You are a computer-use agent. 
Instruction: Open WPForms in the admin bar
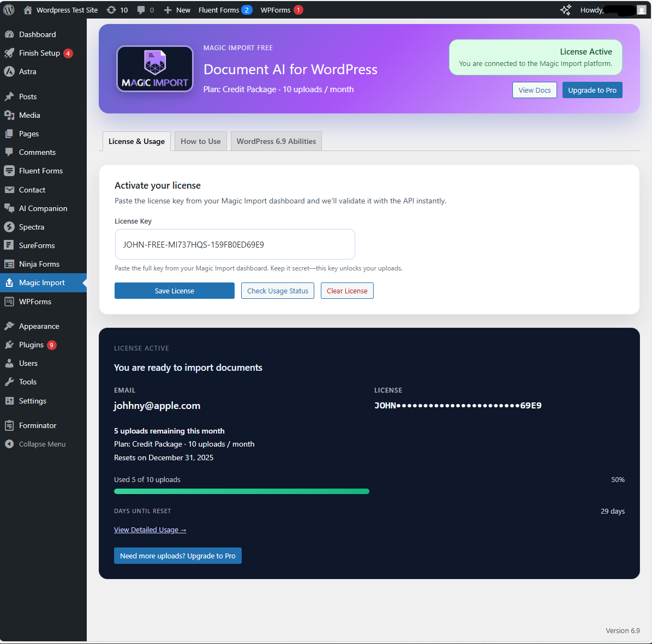tap(282, 10)
